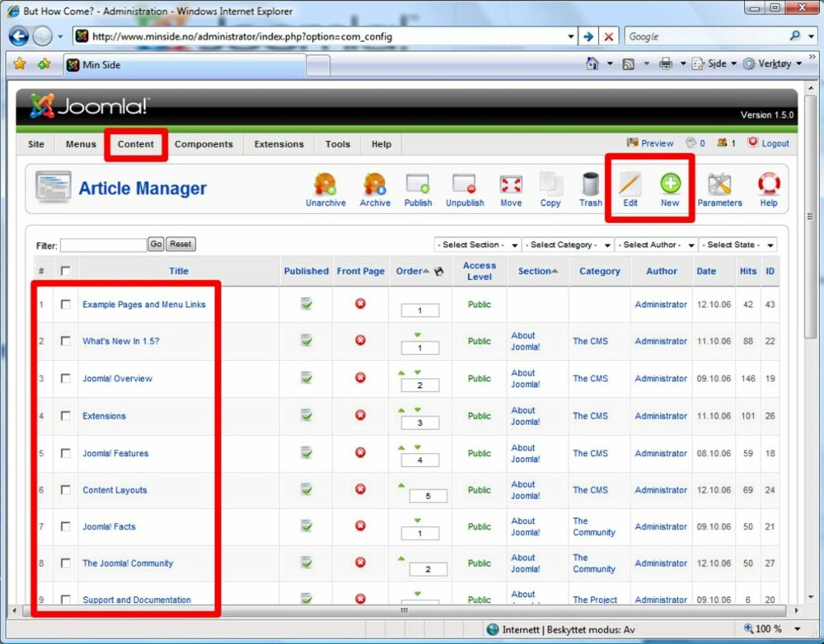Click the Archive toolbar icon
Viewport: 824px width, 644px height.
click(x=375, y=184)
